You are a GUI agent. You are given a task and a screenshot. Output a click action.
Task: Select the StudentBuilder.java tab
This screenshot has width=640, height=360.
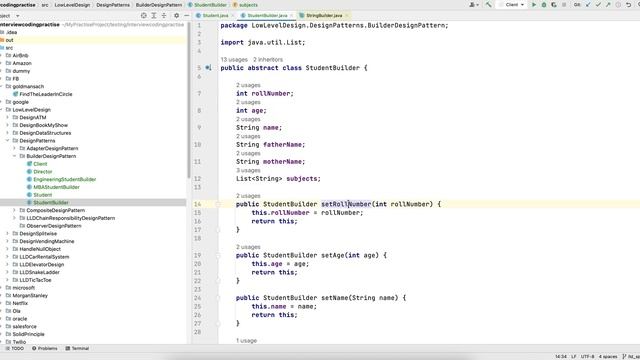[267, 16]
